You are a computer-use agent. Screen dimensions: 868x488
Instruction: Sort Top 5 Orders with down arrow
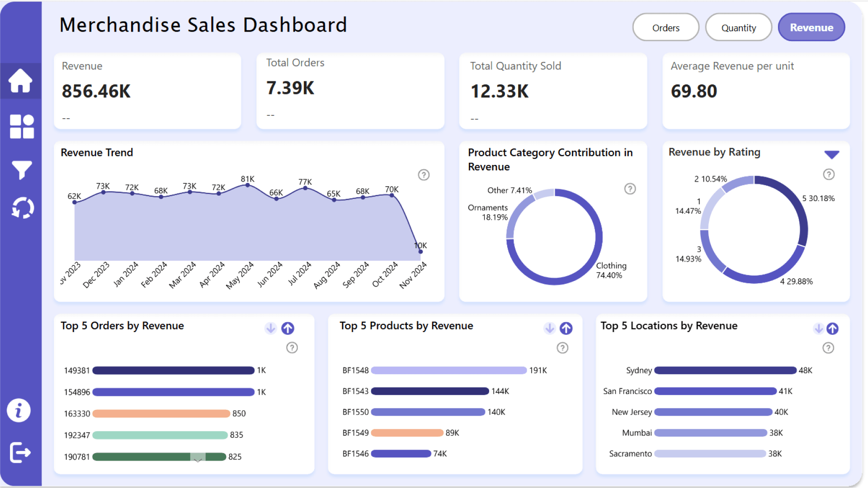coord(270,328)
